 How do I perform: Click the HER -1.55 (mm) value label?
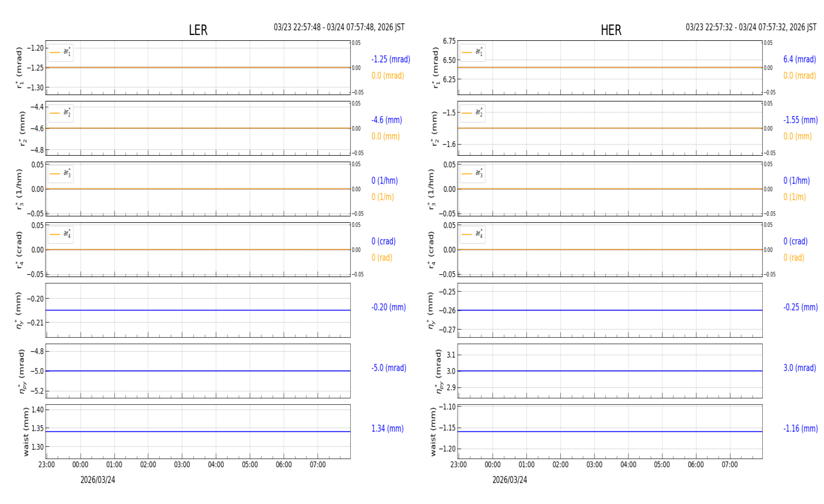coord(800,120)
